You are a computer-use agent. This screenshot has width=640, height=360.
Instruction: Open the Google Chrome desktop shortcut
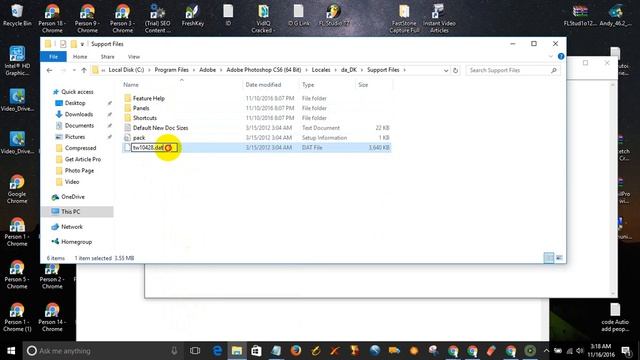click(17, 189)
